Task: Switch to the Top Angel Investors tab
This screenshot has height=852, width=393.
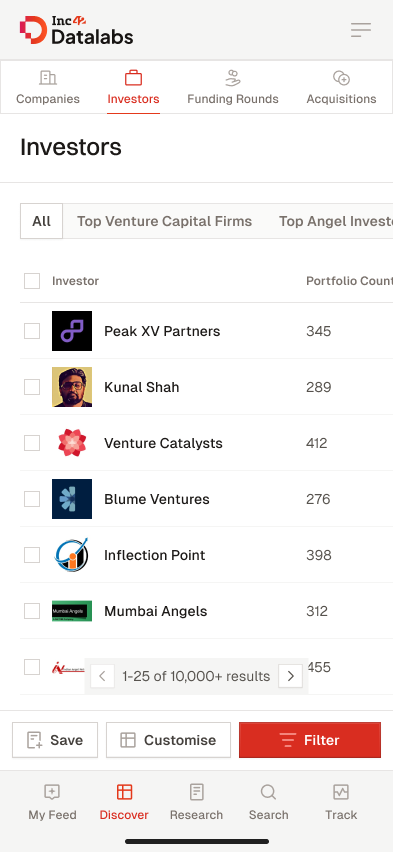Action: (335, 221)
